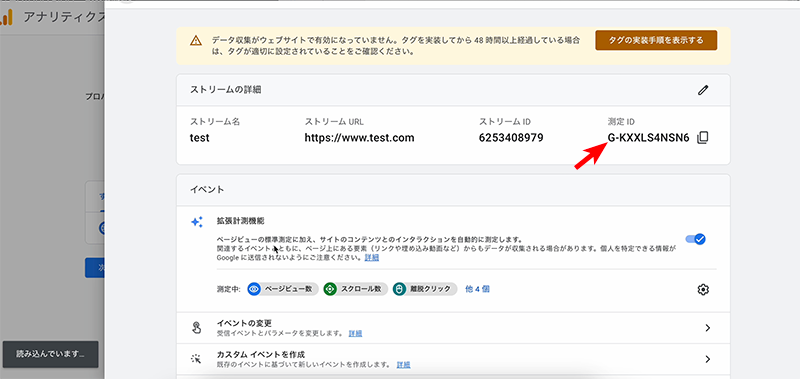Toggle the 拡張計測機能 switch off
The height and width of the screenshot is (379, 800).
695,239
